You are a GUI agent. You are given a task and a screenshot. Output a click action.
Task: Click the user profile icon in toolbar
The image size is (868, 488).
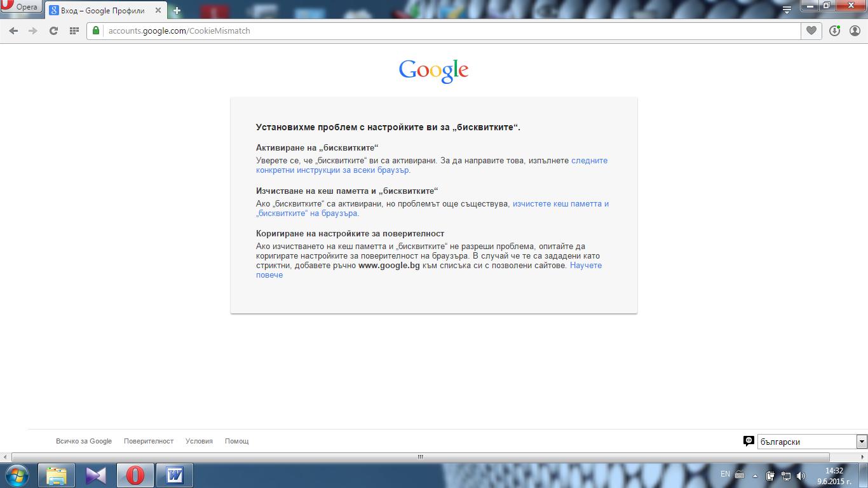[855, 30]
